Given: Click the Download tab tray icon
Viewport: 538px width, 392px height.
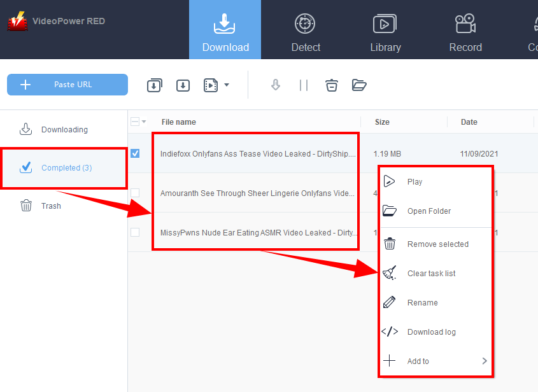Looking at the screenshot, I should (x=224, y=24).
